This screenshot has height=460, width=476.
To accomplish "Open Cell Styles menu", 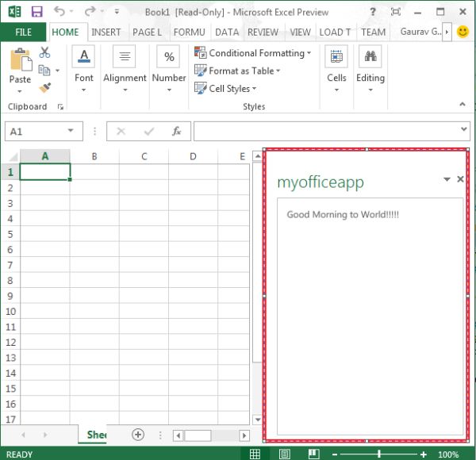I will click(225, 88).
